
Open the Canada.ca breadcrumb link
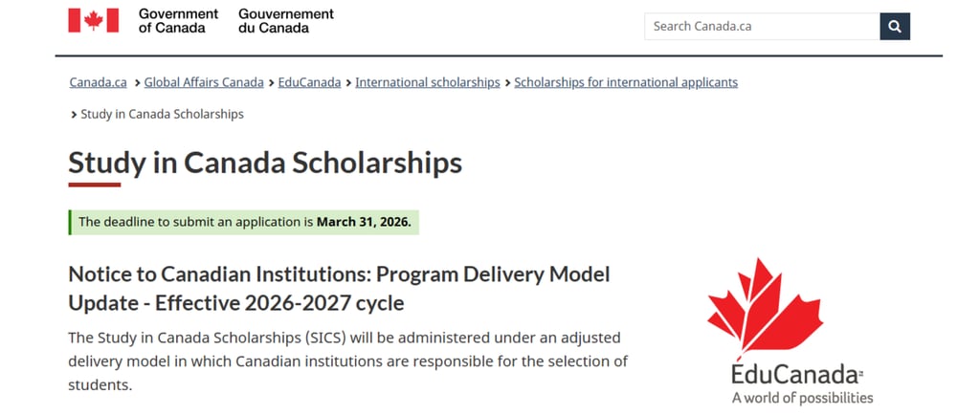99,82
